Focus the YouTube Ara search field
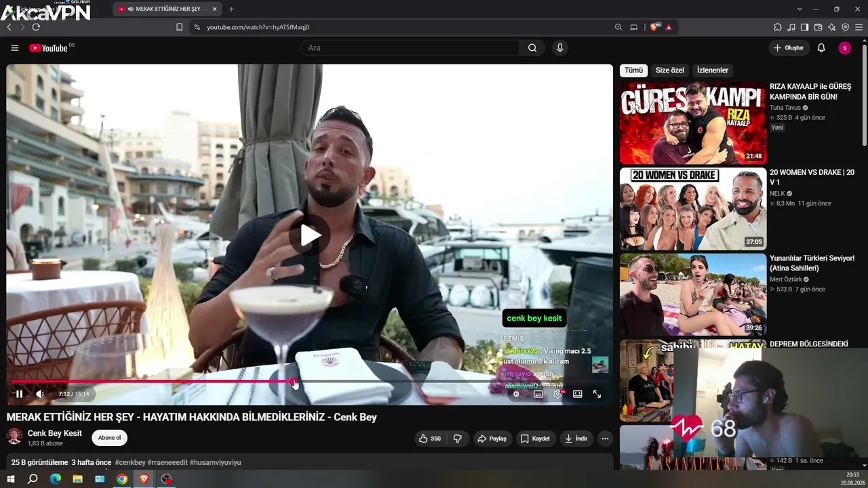868x488 pixels. (x=411, y=48)
